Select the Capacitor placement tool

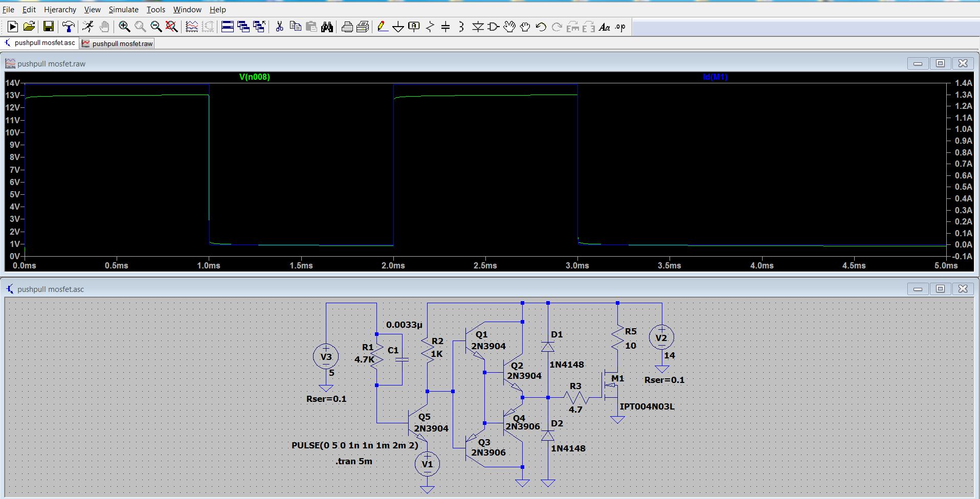(446, 27)
